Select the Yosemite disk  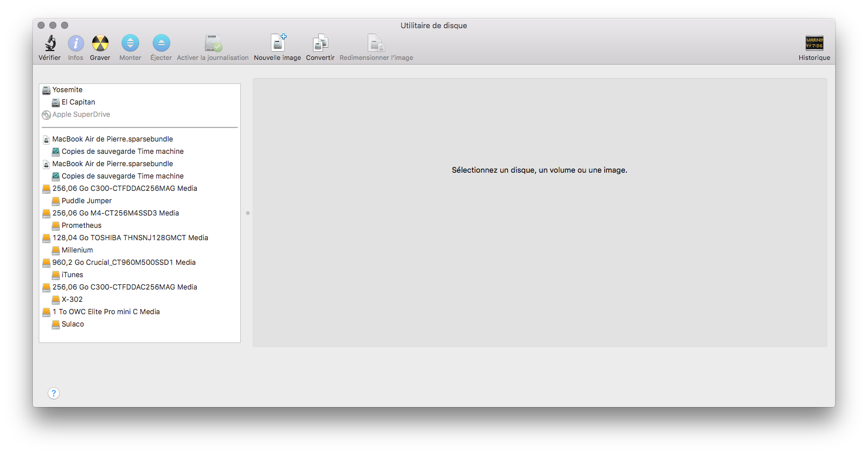(67, 90)
